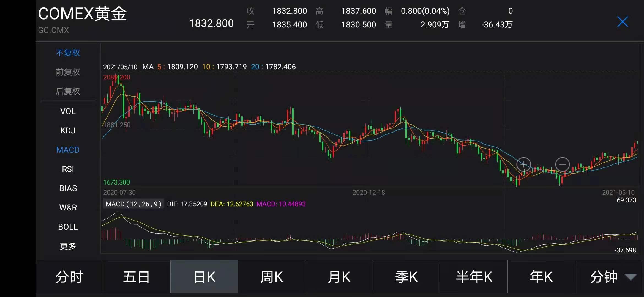The width and height of the screenshot is (644, 297).
Task: Select 不复权 price adjustment mode
Action: [x=68, y=53]
